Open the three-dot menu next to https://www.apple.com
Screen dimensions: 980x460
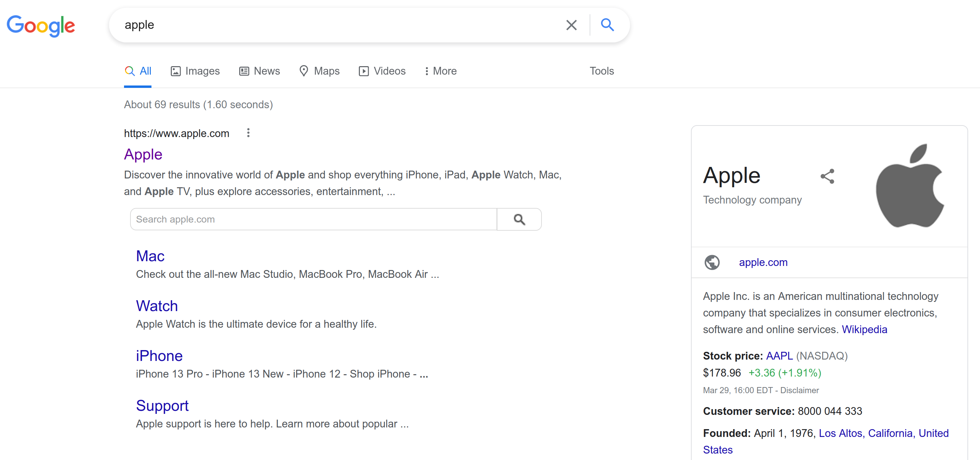click(248, 133)
